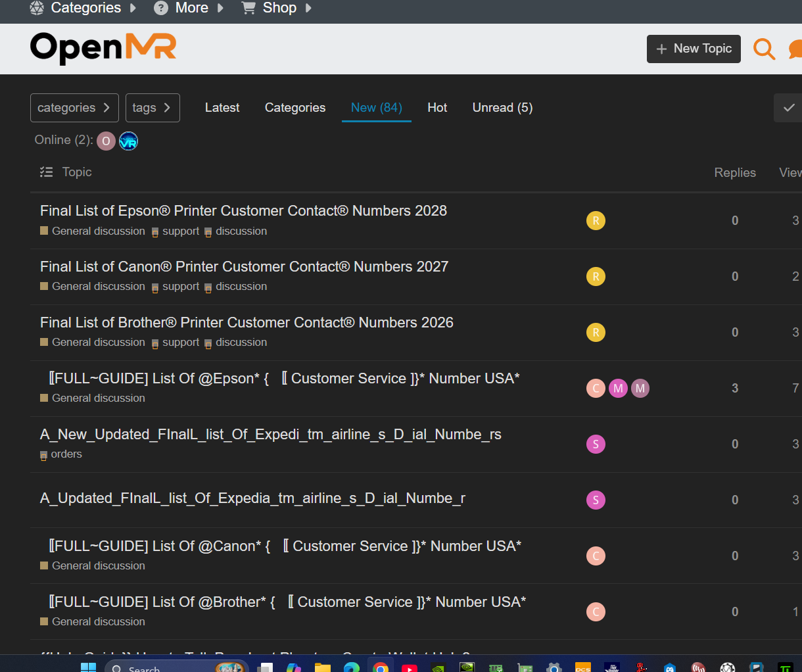Viewport: 802px width, 672px height.
Task: Expand the Shop menu in top bar
Action: 277,8
